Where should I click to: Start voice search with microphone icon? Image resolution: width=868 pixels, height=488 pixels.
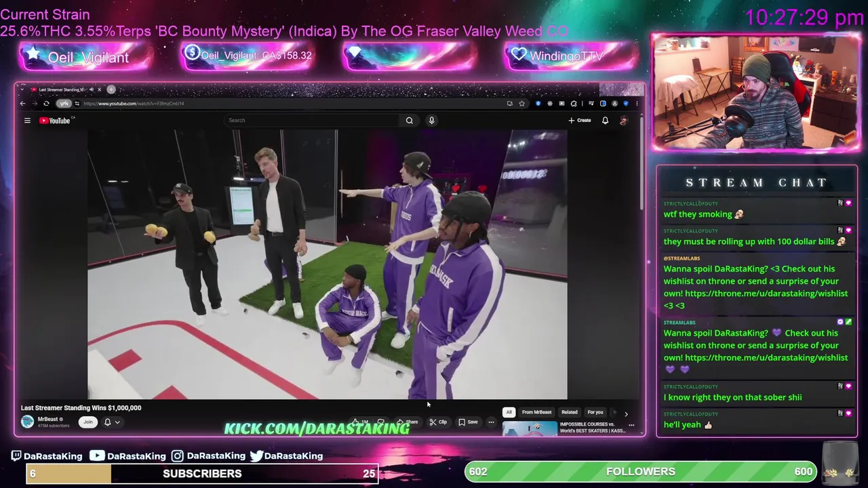[x=431, y=121]
